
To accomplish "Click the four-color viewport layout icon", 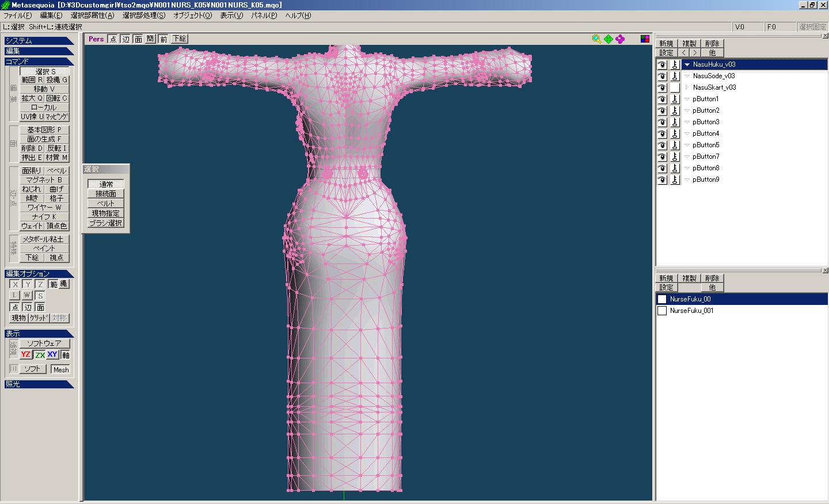I will [645, 39].
